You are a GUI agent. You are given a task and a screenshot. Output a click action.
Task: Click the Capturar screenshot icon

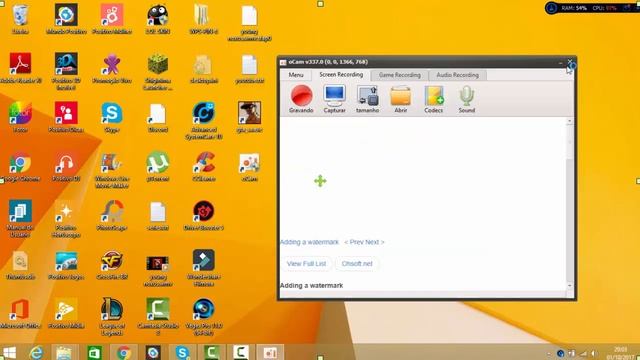pos(334,99)
